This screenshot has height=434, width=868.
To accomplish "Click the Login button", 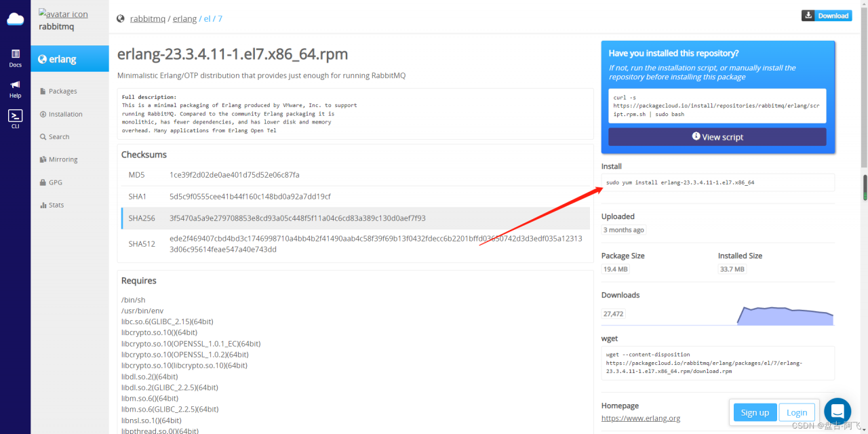I will tap(797, 412).
